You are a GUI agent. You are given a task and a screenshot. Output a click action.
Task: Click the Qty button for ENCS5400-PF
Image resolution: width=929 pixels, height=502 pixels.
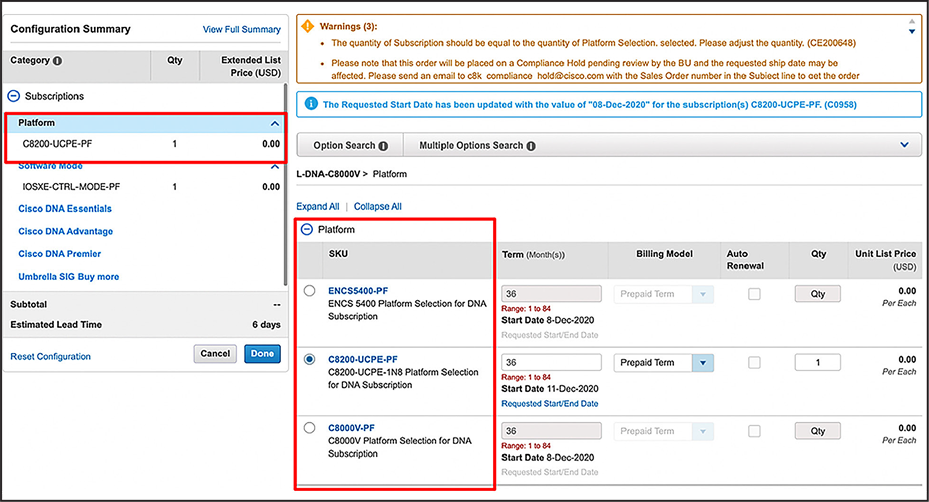(x=818, y=294)
